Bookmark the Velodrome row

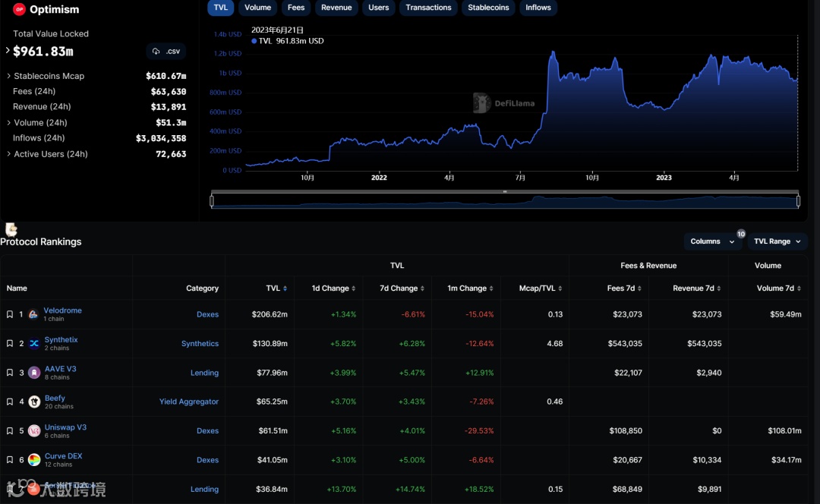[9, 314]
